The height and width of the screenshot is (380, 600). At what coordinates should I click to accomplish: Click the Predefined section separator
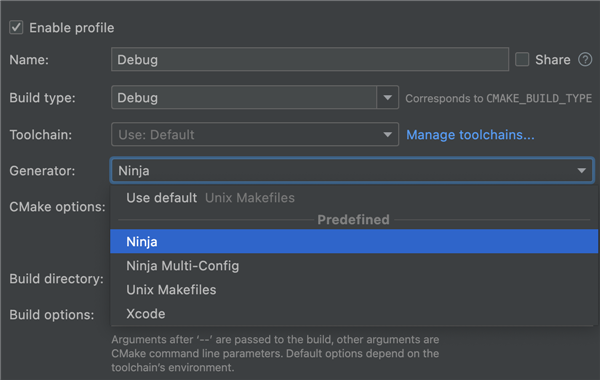click(x=353, y=220)
